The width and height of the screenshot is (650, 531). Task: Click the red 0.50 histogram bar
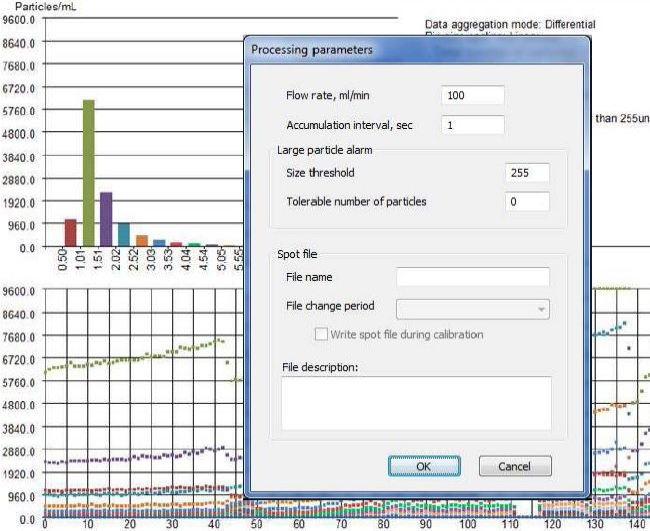[x=71, y=233]
